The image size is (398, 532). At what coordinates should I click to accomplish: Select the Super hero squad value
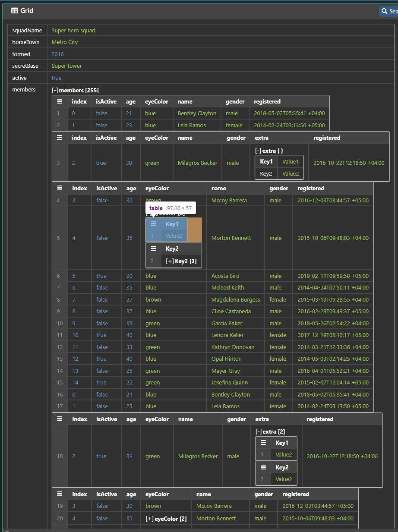click(73, 30)
